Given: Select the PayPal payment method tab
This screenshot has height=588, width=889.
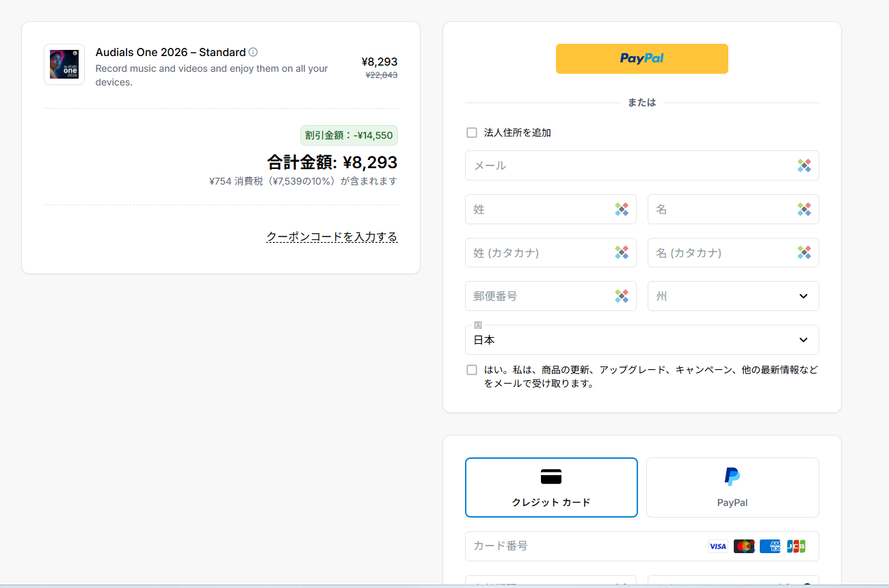Looking at the screenshot, I should coord(732,487).
